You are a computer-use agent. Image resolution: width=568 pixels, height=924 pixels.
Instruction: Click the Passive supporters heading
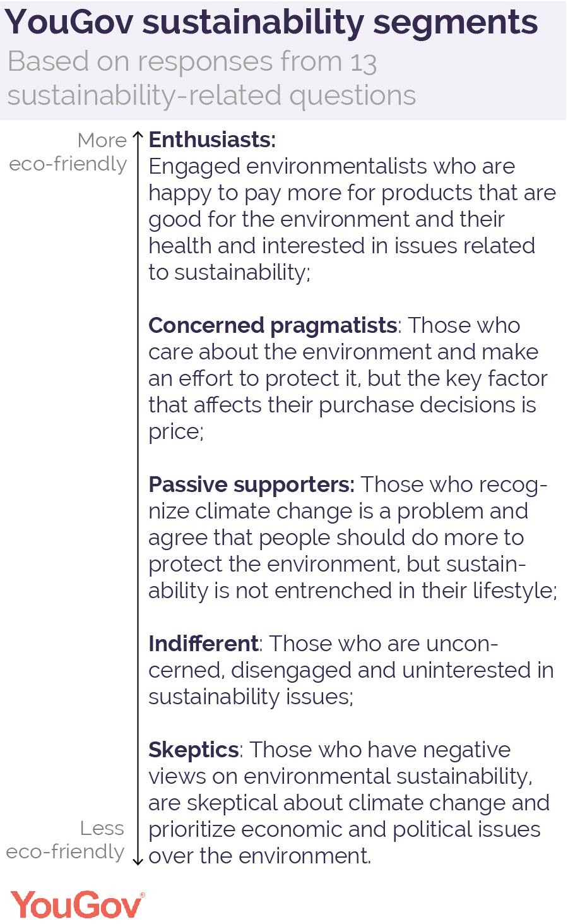click(251, 484)
